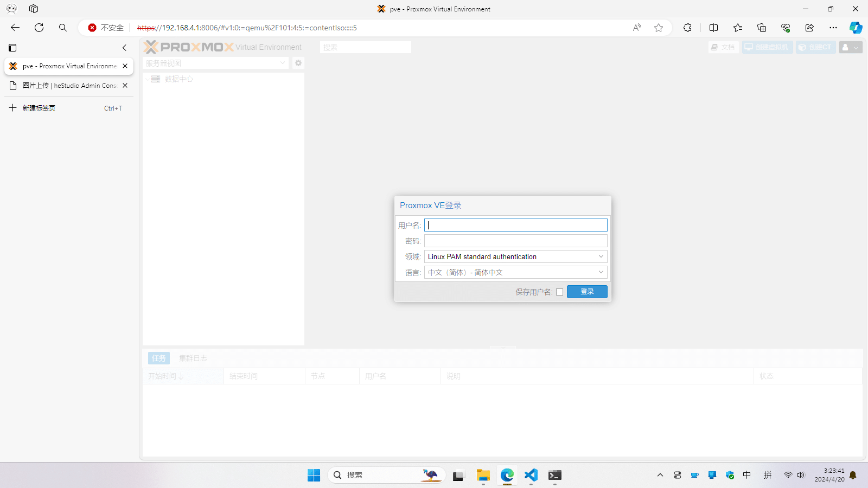Go back in the browser
The height and width of the screenshot is (488, 868).
[x=15, y=28]
